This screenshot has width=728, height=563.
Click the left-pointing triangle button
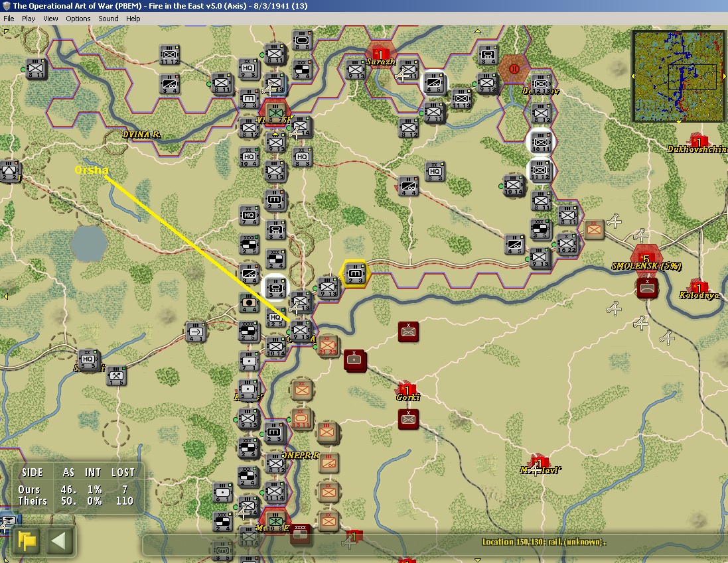59,540
